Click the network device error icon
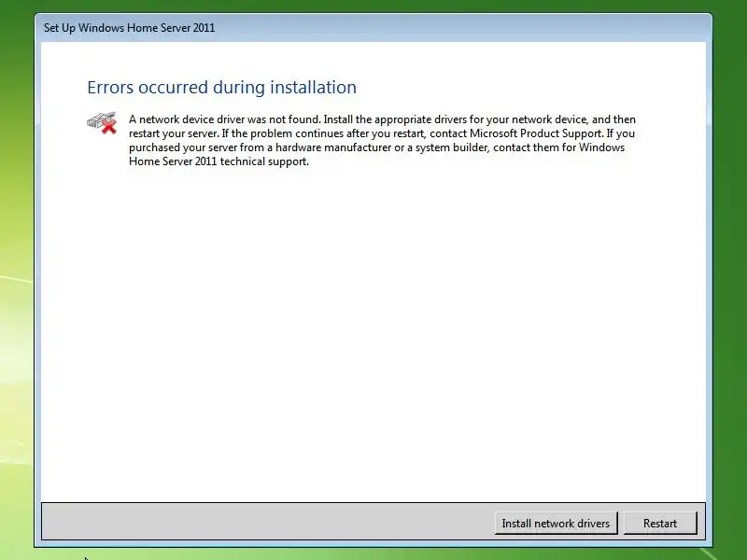The image size is (747, 560). 102,123
